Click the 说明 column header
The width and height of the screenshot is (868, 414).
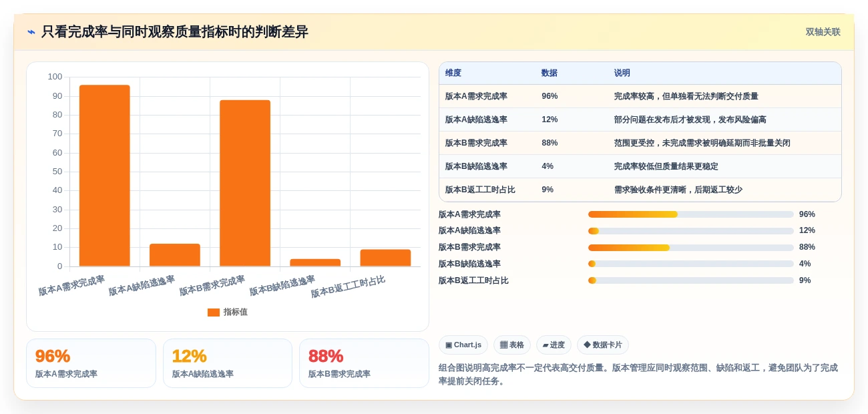pos(622,73)
